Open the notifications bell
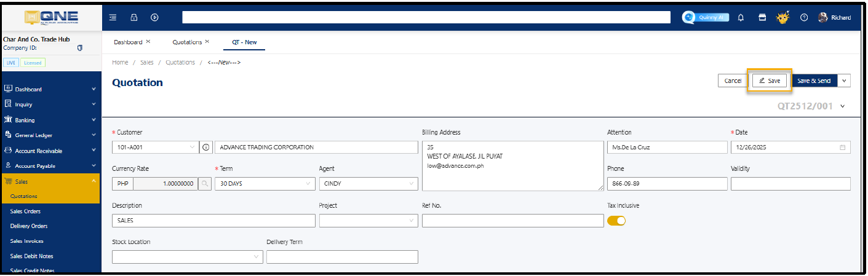This screenshot has height=276, width=868. pyautogui.click(x=741, y=17)
